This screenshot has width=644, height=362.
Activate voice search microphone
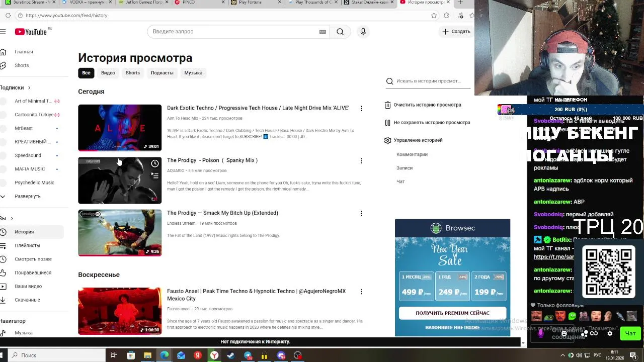pyautogui.click(x=363, y=32)
